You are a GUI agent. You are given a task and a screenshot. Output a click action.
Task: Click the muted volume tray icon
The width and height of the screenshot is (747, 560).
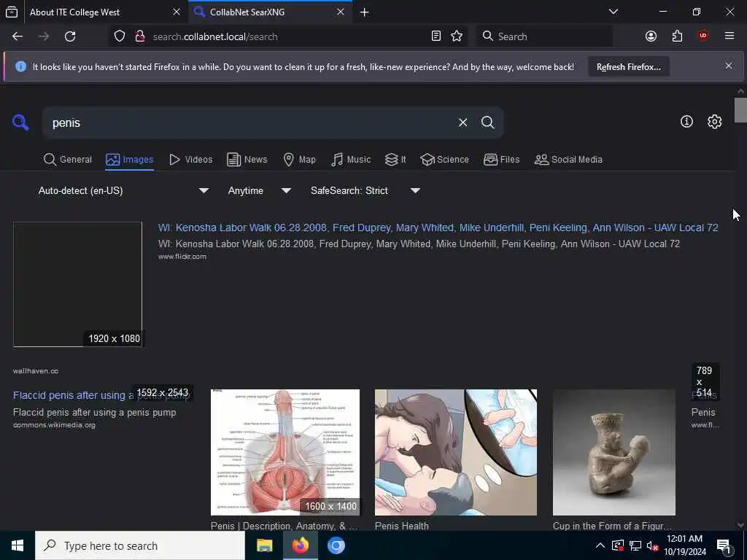pos(653,545)
